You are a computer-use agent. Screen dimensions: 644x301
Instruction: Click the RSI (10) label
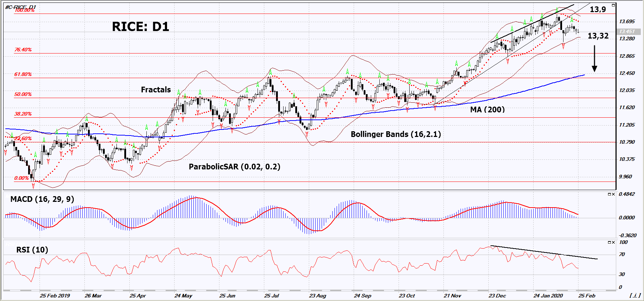click(x=32, y=250)
